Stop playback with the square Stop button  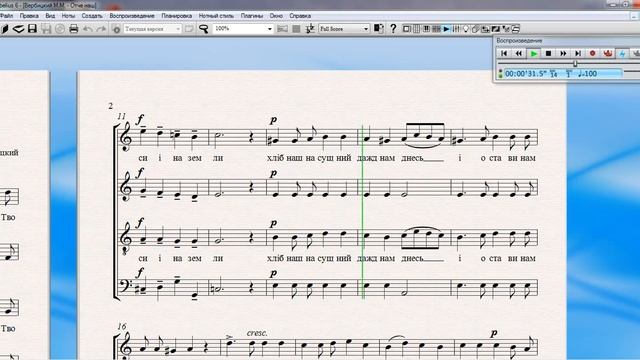point(548,53)
